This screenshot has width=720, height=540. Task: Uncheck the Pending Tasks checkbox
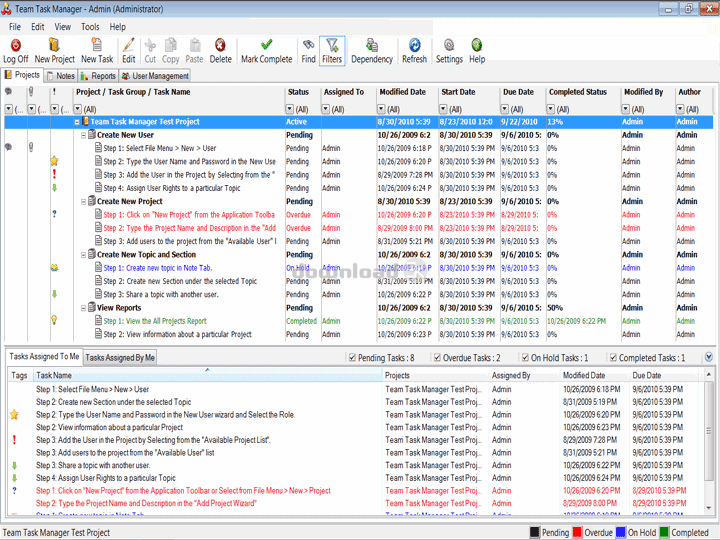(x=352, y=357)
